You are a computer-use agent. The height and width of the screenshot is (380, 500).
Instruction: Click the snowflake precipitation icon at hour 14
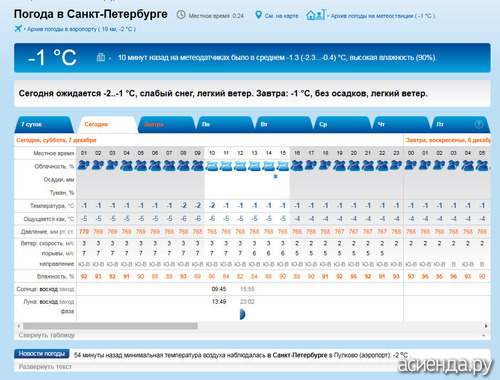[275, 177]
